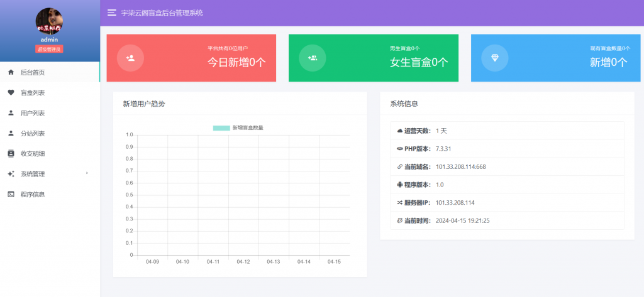Viewport: 644px width, 297px height.
Task: Click 平台共有0位用户 text
Action: [x=228, y=48]
